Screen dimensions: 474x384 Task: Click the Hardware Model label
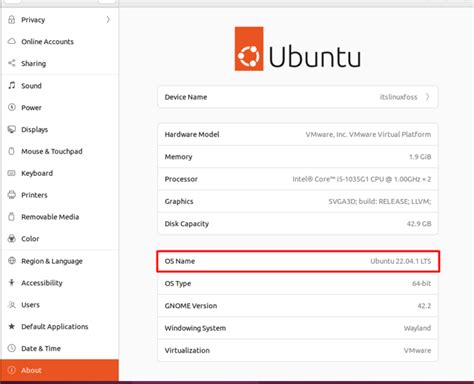coord(192,134)
